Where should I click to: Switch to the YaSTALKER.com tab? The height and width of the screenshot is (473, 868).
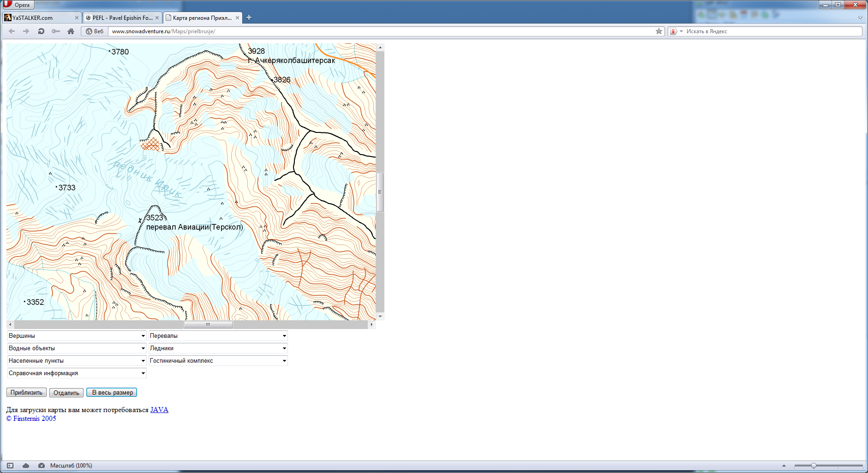click(x=39, y=18)
